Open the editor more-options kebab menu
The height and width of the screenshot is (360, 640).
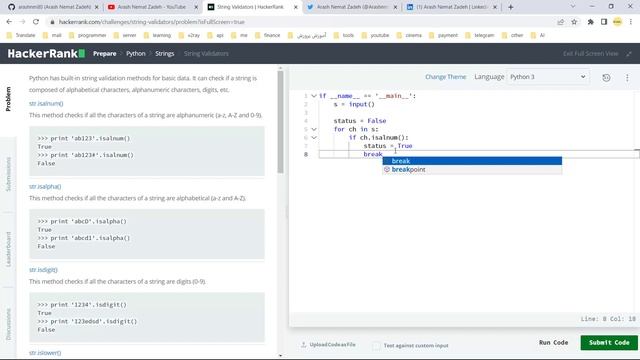coord(627,78)
